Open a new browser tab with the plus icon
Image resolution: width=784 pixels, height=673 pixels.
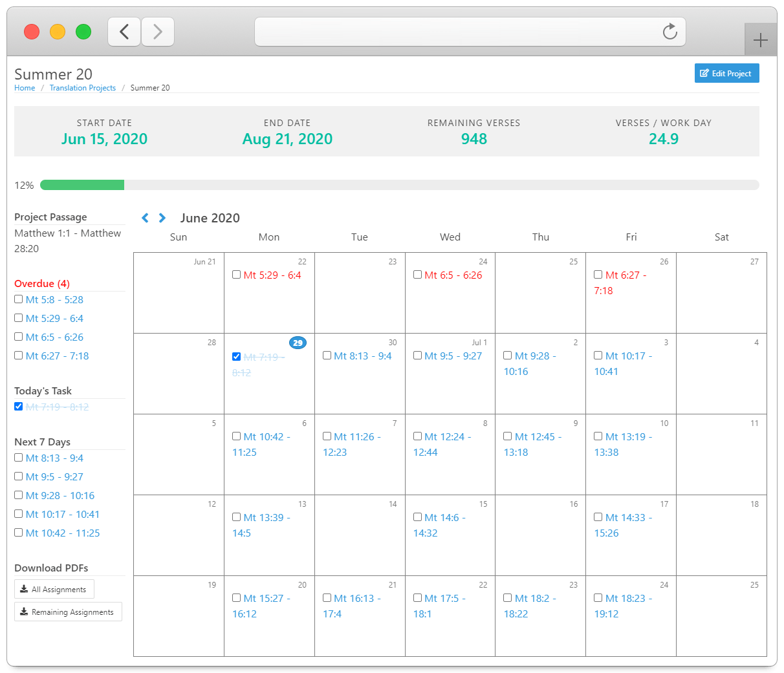[761, 39]
